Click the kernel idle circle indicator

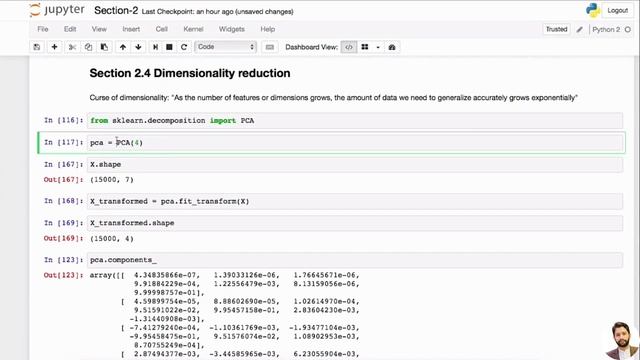pyautogui.click(x=628, y=29)
